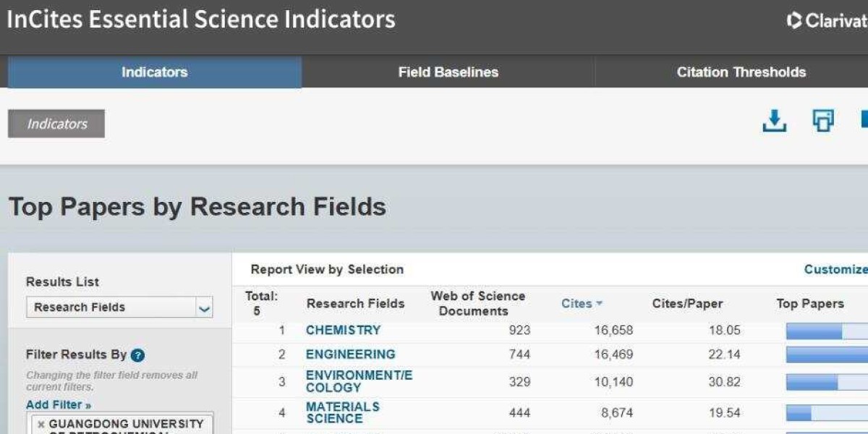
Task: Click the Materials Science Top Papers bar
Action: (x=827, y=413)
